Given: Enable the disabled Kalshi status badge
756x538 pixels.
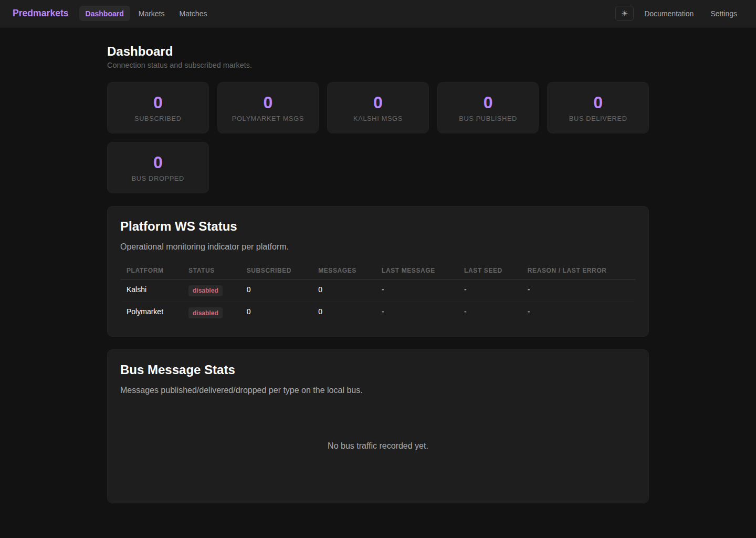Looking at the screenshot, I should click(x=205, y=291).
